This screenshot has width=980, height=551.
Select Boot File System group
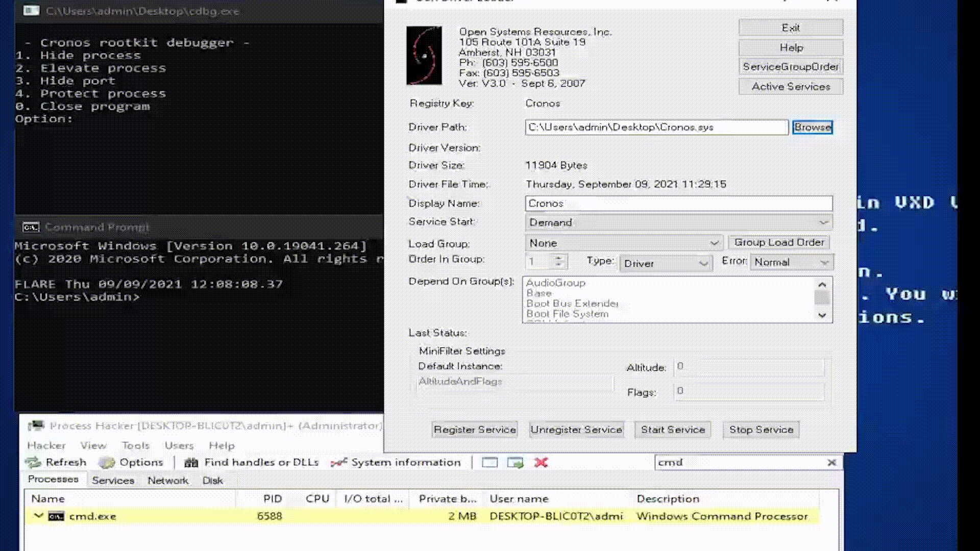(x=568, y=314)
